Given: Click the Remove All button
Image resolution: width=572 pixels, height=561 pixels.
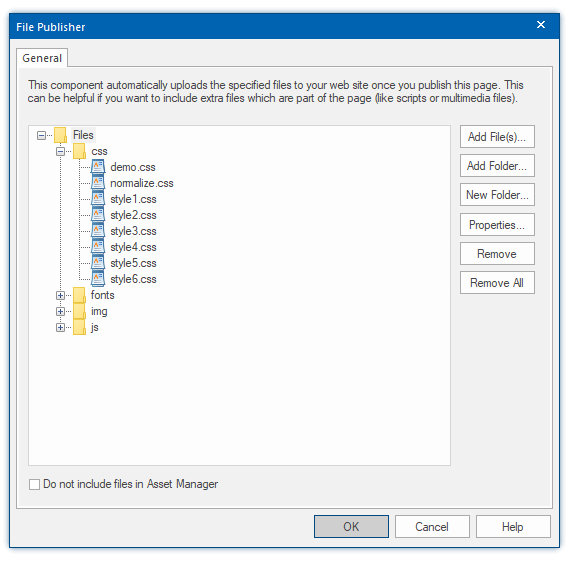Looking at the screenshot, I should click(x=497, y=283).
